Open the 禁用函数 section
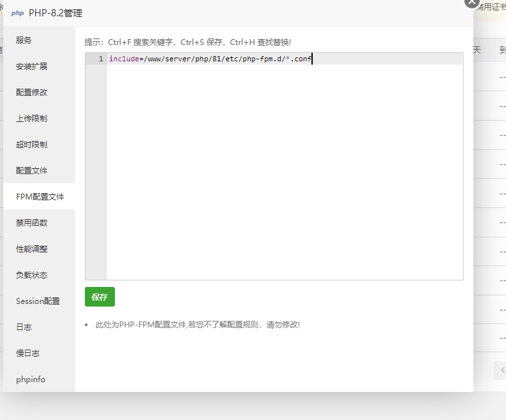Image resolution: width=506 pixels, height=420 pixels. click(39, 223)
